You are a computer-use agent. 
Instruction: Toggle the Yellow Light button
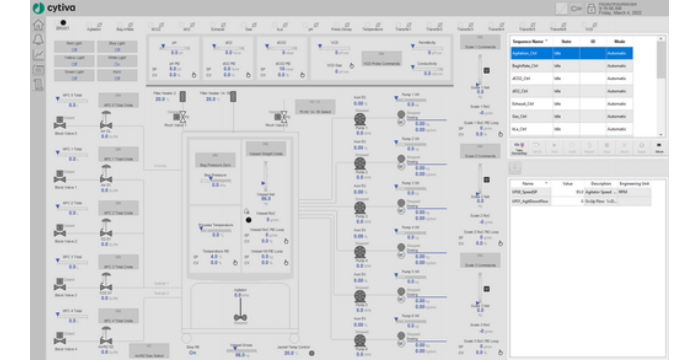click(74, 61)
